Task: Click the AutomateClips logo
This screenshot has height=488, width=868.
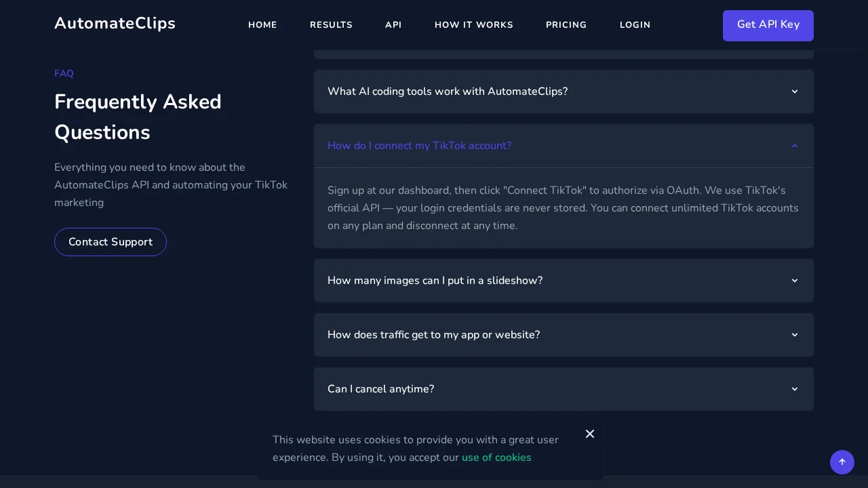Action: click(115, 23)
